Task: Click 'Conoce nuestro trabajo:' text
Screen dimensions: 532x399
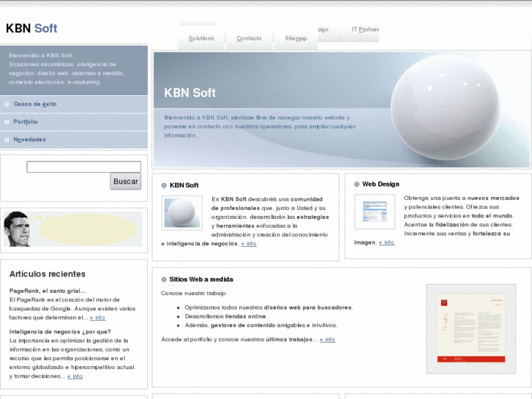Action: pyautogui.click(x=194, y=294)
